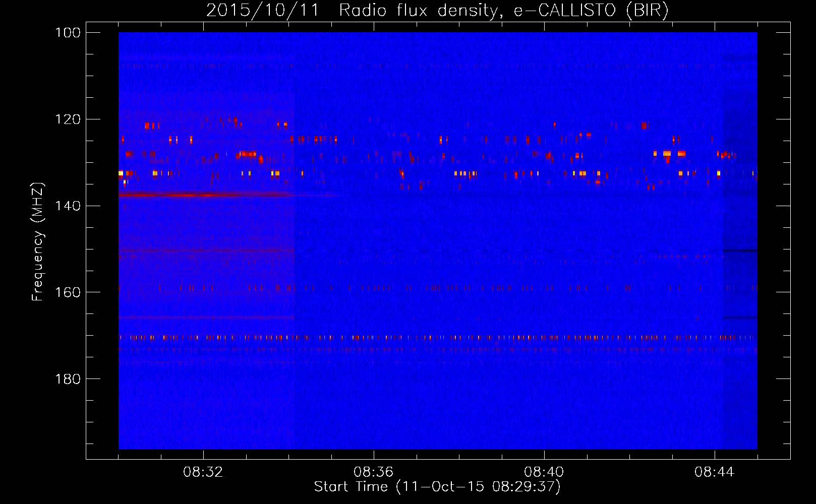Click the 140 frequency tick label
Image resolution: width=816 pixels, height=504 pixels.
(68, 206)
